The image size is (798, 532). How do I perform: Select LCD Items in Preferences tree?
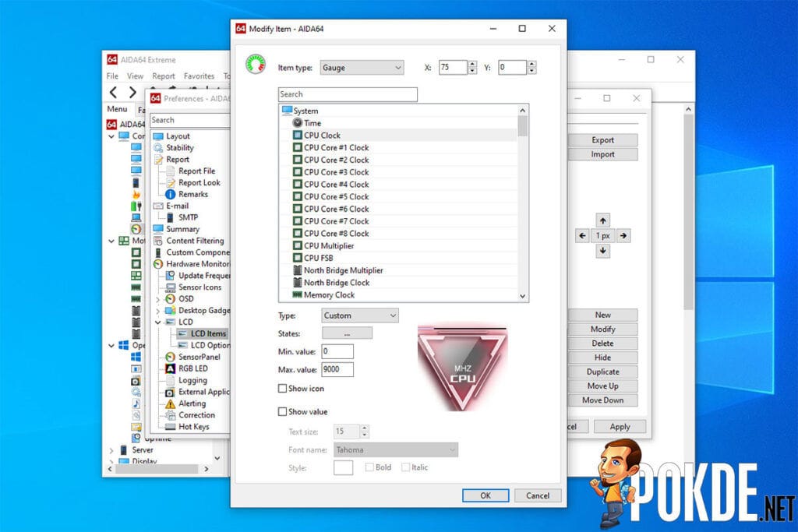click(x=208, y=333)
